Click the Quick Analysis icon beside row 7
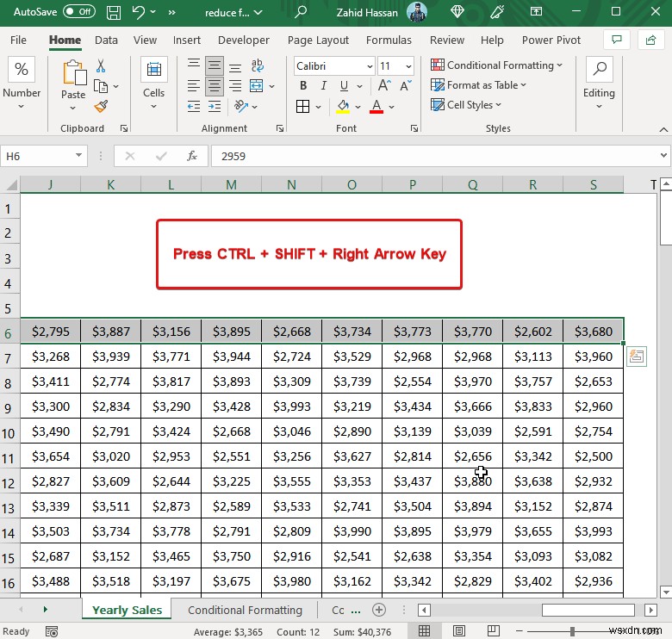 pyautogui.click(x=637, y=357)
